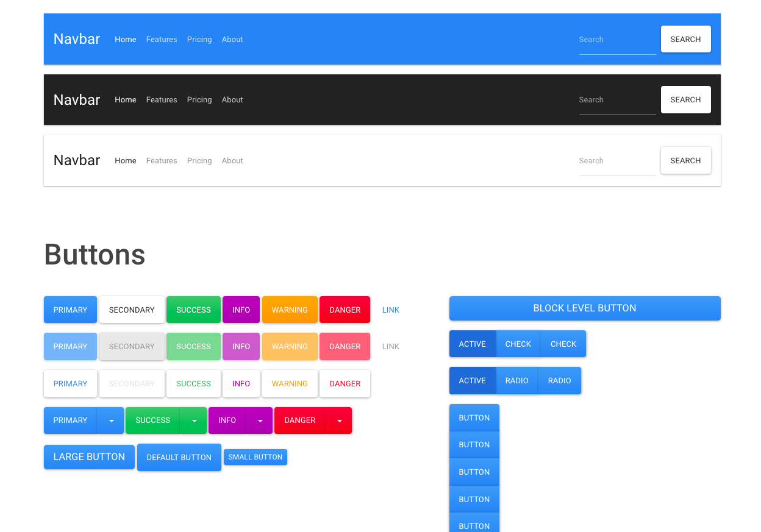Click the outline DANGER button

pyautogui.click(x=345, y=383)
